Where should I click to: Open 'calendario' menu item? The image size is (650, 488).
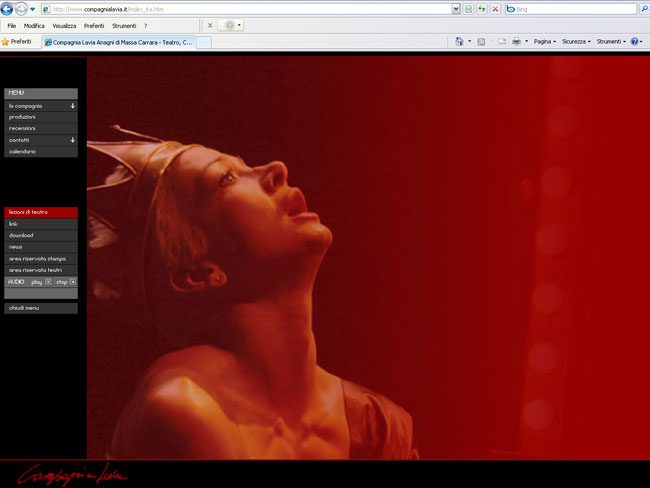pyautogui.click(x=41, y=152)
